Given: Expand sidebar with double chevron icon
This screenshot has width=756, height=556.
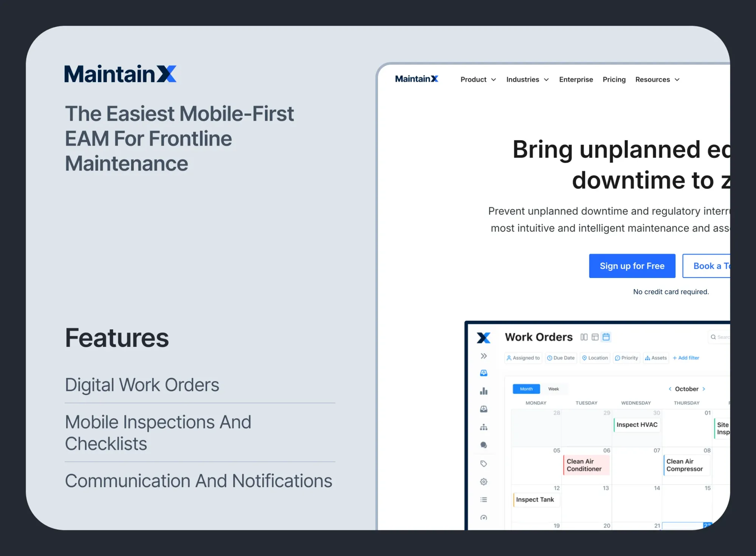Looking at the screenshot, I should (x=483, y=356).
